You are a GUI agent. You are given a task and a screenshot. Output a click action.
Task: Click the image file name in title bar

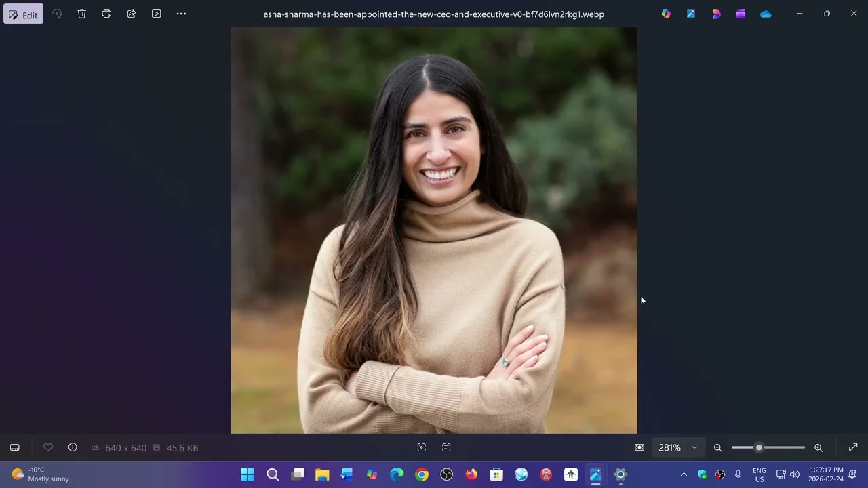point(434,14)
